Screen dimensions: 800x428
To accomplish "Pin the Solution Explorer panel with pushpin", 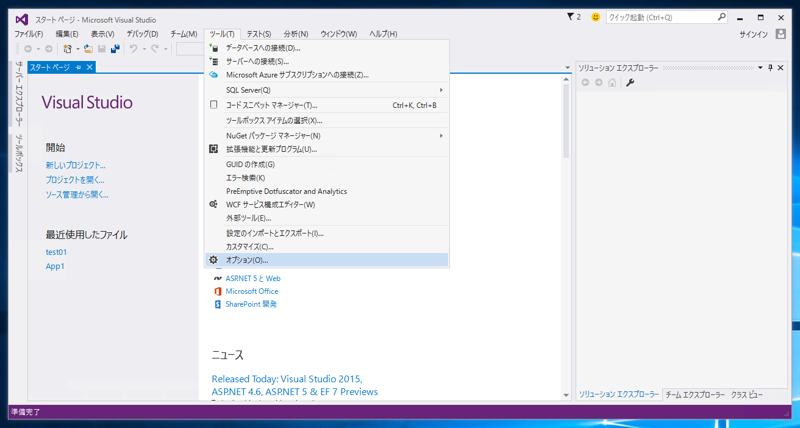I will 770,68.
